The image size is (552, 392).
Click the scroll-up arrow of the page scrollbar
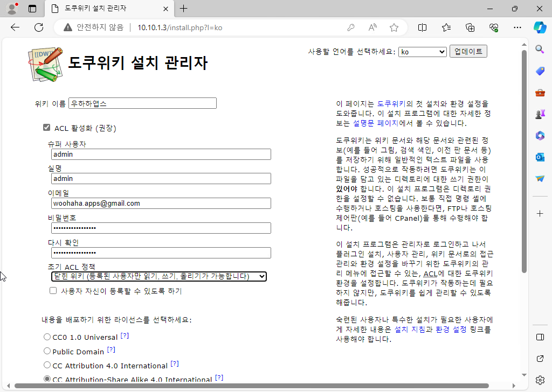tap(524, 45)
